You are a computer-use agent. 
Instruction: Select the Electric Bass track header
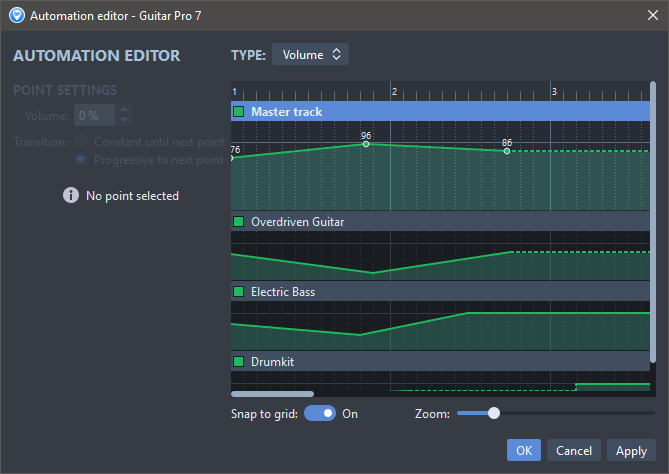[440, 291]
